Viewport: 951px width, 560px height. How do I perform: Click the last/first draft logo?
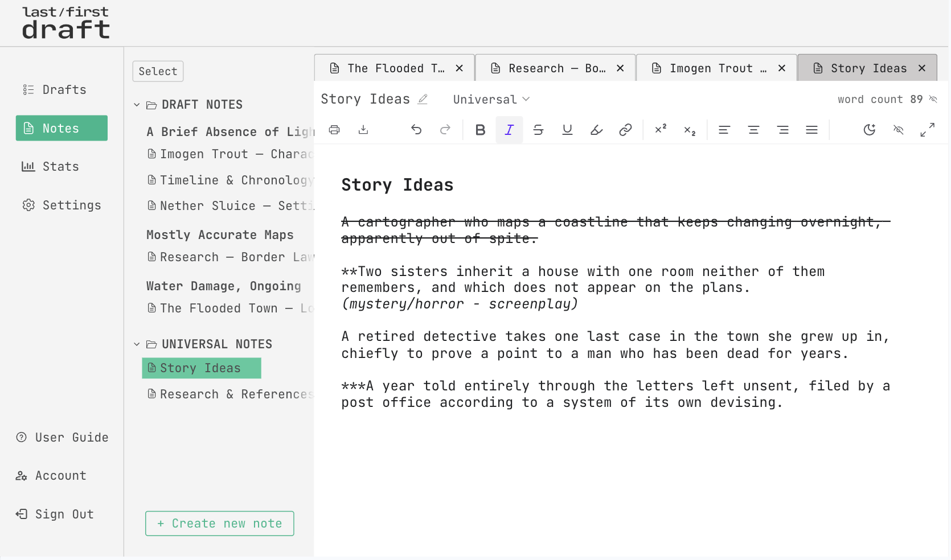click(x=65, y=23)
